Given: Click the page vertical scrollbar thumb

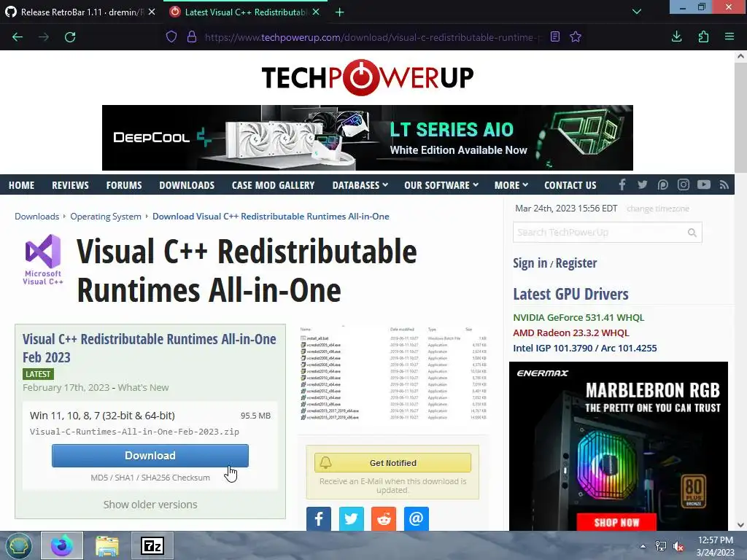Looking at the screenshot, I should 740,117.
